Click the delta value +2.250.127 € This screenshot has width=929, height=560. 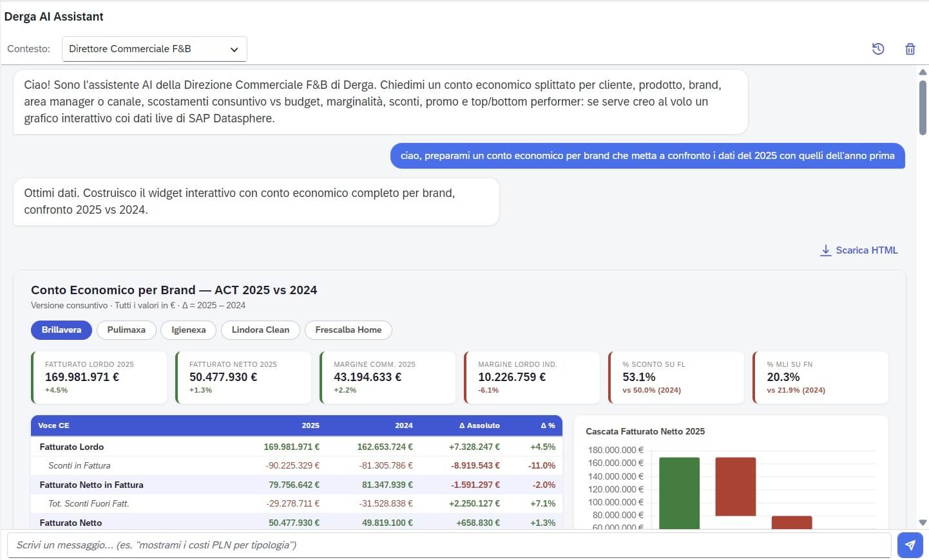tap(474, 503)
